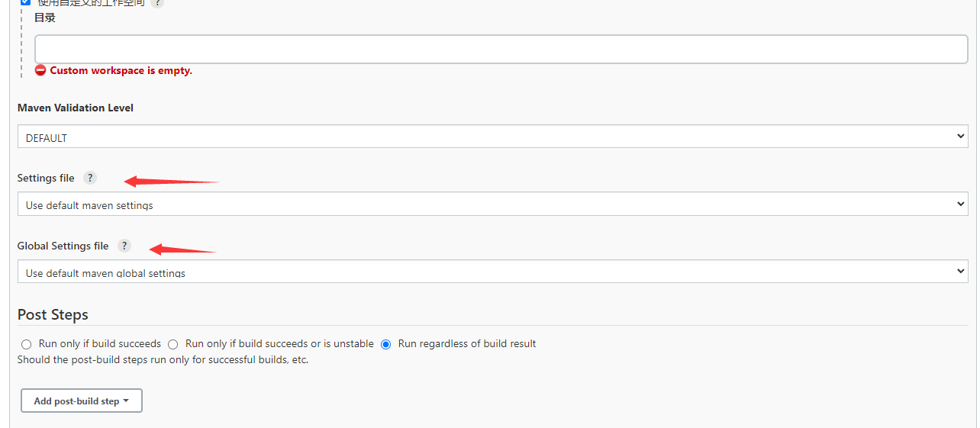
Task: Click the help icon beside custom workspace checkbox
Action: click(157, 2)
